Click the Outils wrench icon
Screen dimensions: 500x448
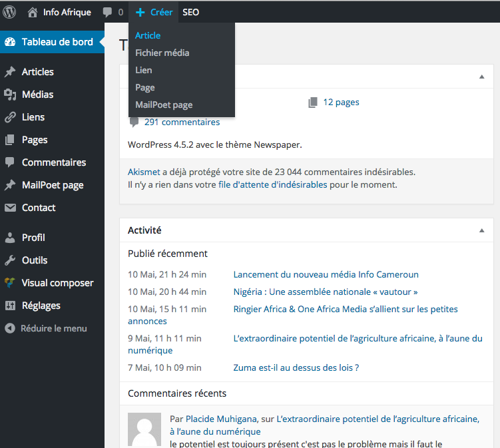pos(10,260)
